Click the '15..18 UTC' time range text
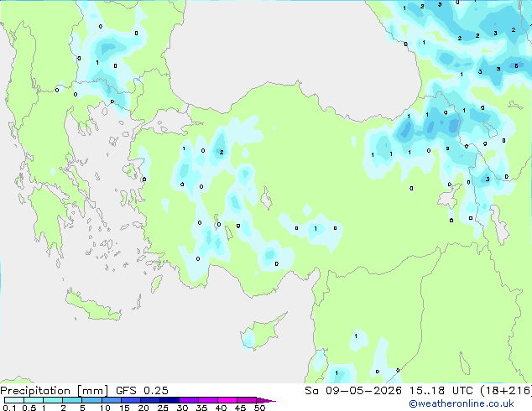Image resolution: width=532 pixels, height=411 pixels. 441,391
